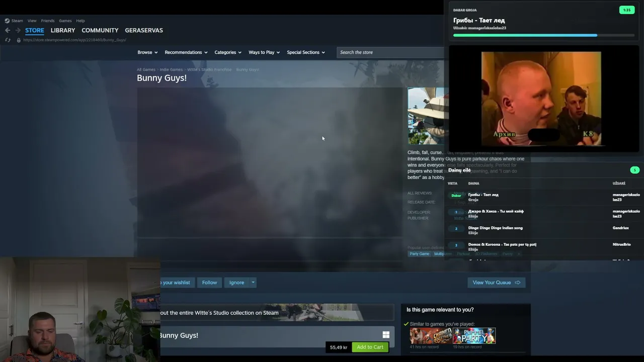Click the streamer webcam feed
Screen dimensions: 644x362
pos(80,309)
